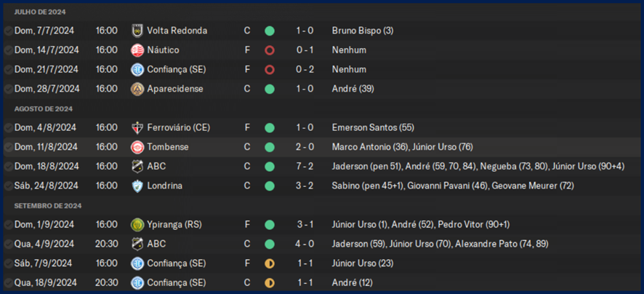Toggle check mark beside 18/9/2024 fixture

(8, 282)
